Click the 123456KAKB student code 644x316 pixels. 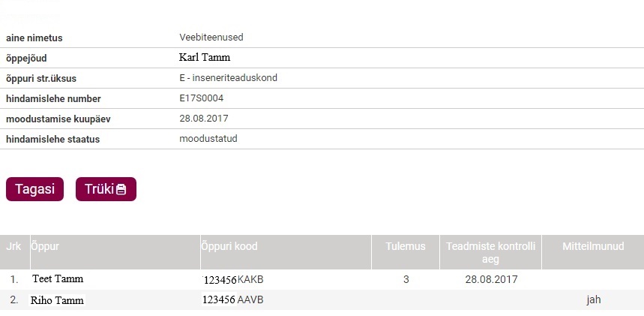click(233, 280)
